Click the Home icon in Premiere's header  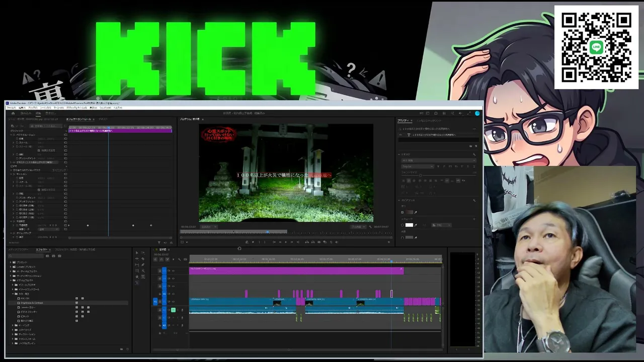point(13,113)
